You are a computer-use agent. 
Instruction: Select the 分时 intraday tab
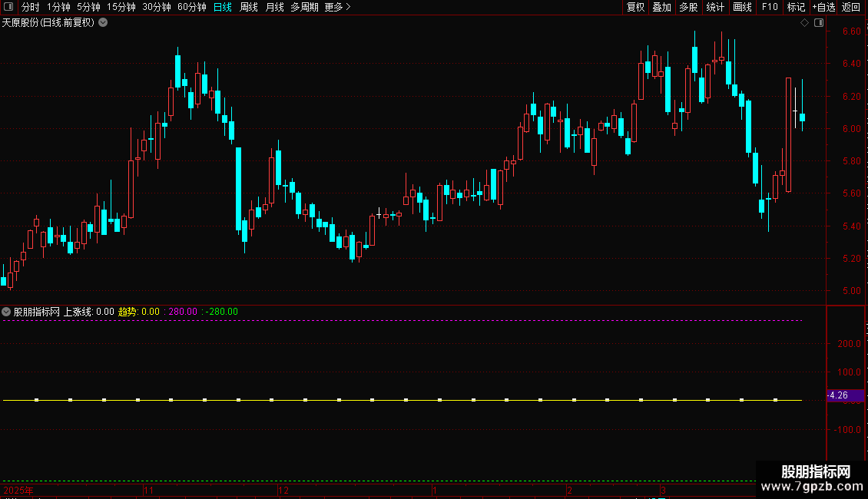[31, 7]
